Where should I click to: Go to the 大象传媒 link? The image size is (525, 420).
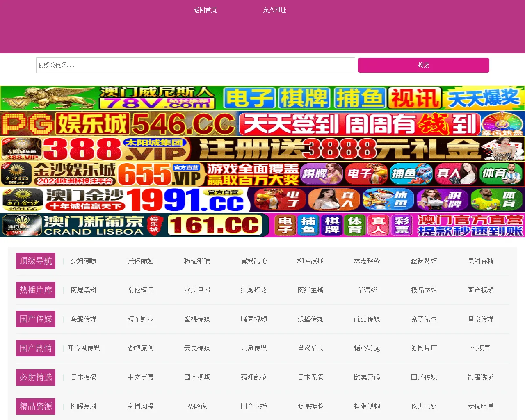(x=254, y=348)
